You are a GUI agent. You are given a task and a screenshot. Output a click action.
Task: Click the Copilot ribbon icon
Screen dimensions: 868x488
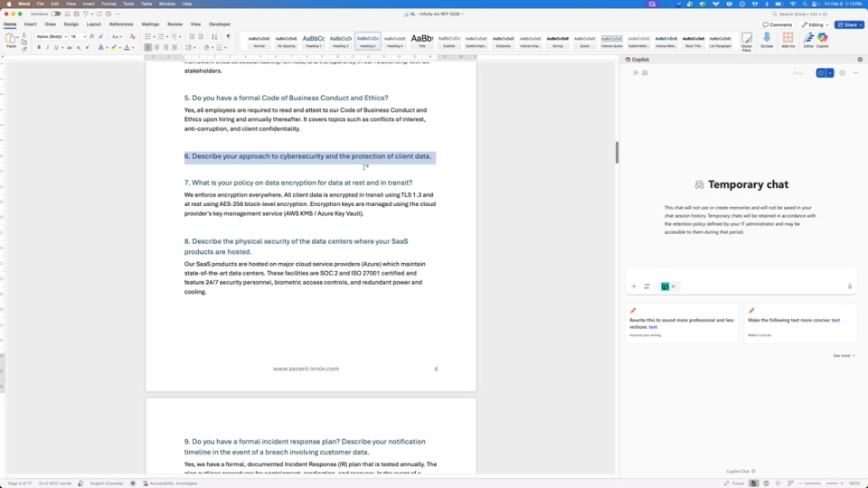823,39
